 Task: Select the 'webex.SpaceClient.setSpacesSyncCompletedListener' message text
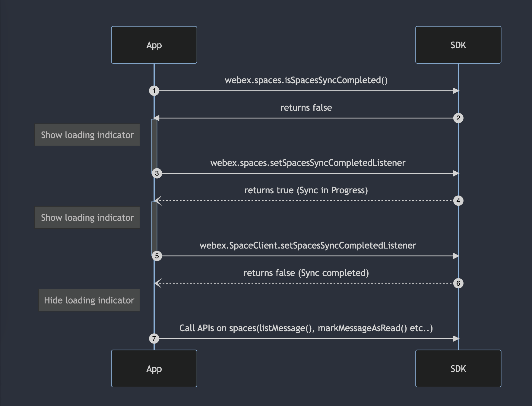tap(308, 246)
